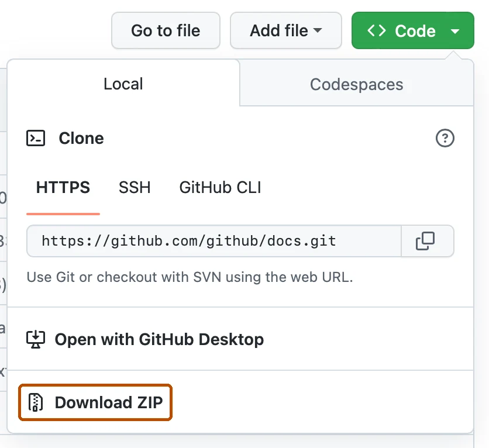Click the "Use Git or checkout with SVN" hint text
Viewport: 489px width, 448px height.
coord(190,277)
